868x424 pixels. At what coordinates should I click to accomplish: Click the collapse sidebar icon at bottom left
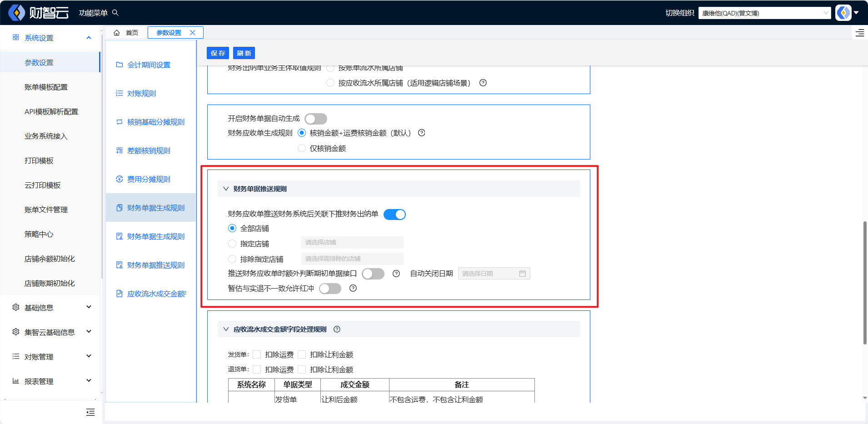pos(90,412)
